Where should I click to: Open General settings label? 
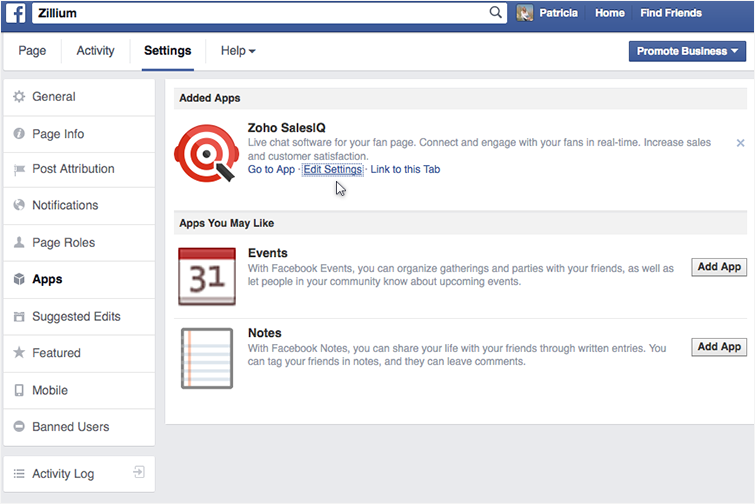[x=54, y=97]
